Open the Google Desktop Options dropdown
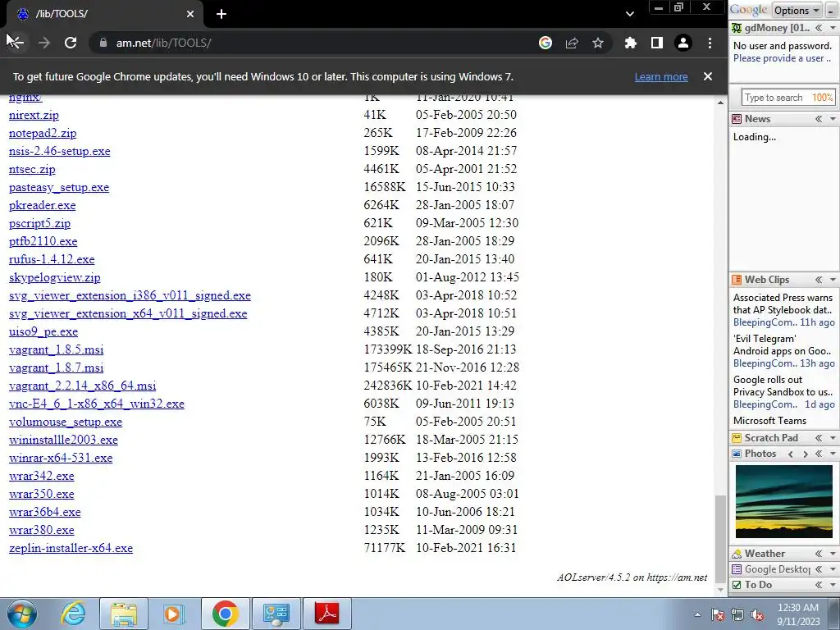The width and height of the screenshot is (840, 630). pyautogui.click(x=796, y=10)
